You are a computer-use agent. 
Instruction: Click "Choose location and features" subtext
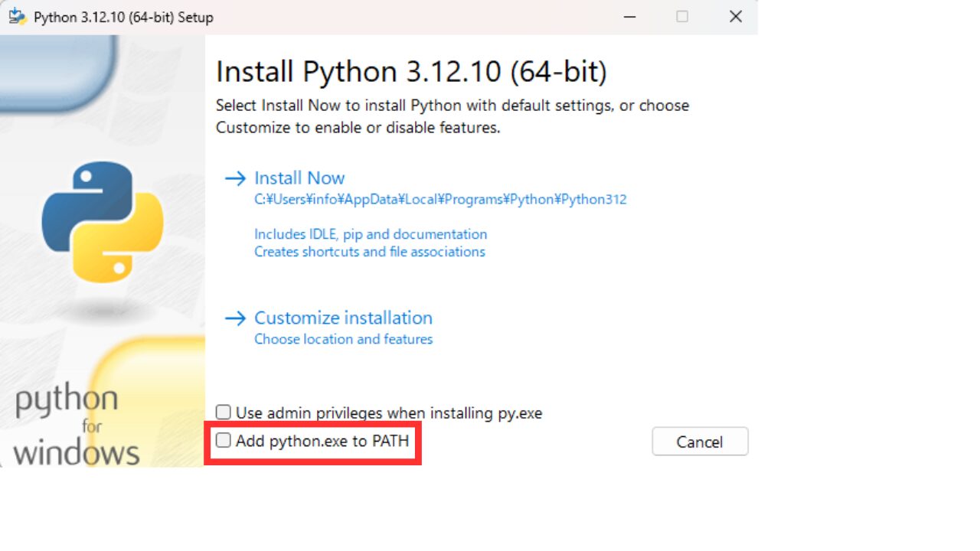343,339
